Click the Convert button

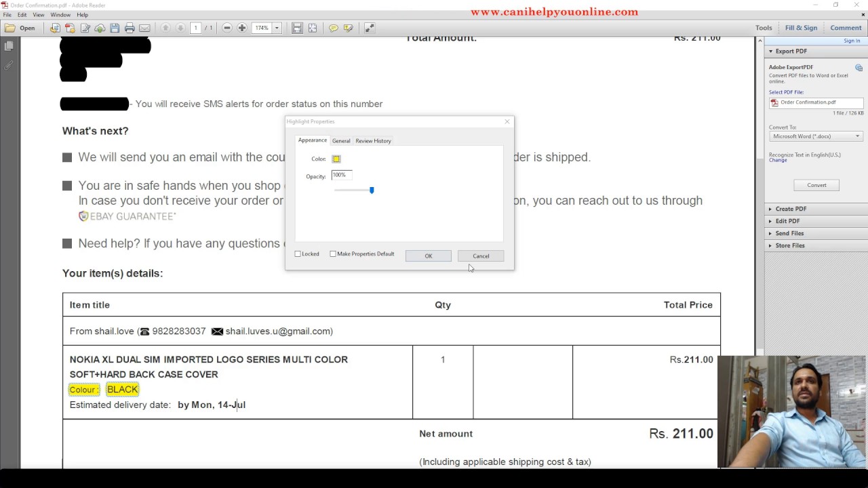(816, 185)
